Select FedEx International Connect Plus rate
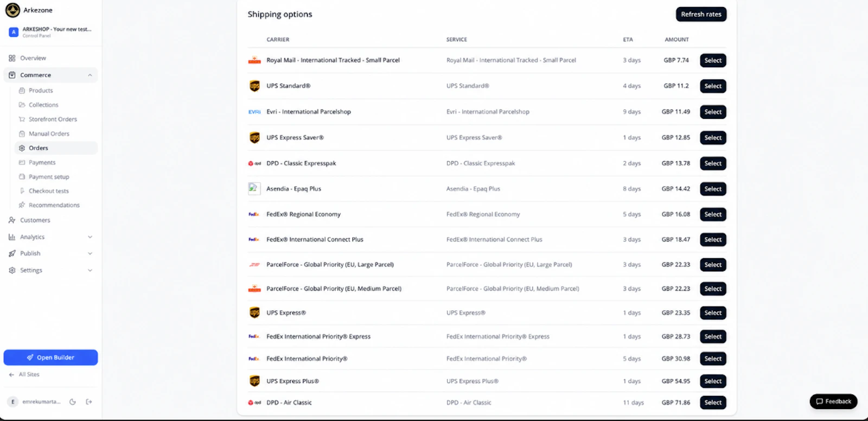Viewport: 868px width, 421px height. click(713, 239)
